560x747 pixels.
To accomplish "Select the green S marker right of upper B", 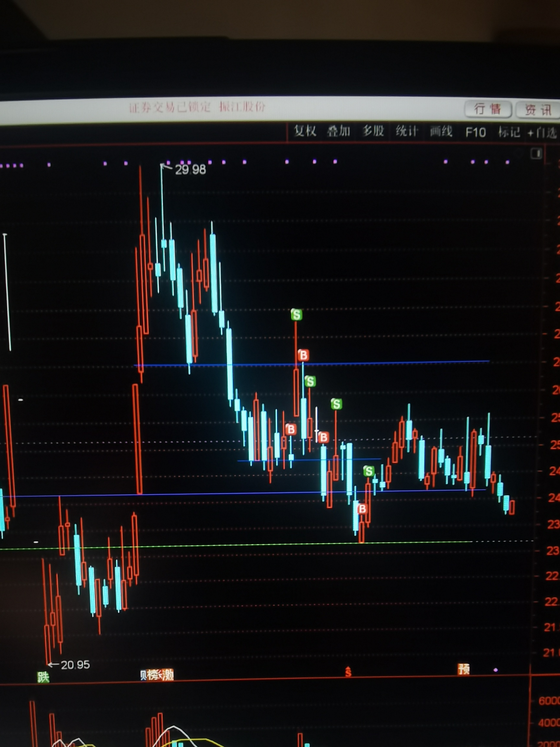I will pos(310,381).
